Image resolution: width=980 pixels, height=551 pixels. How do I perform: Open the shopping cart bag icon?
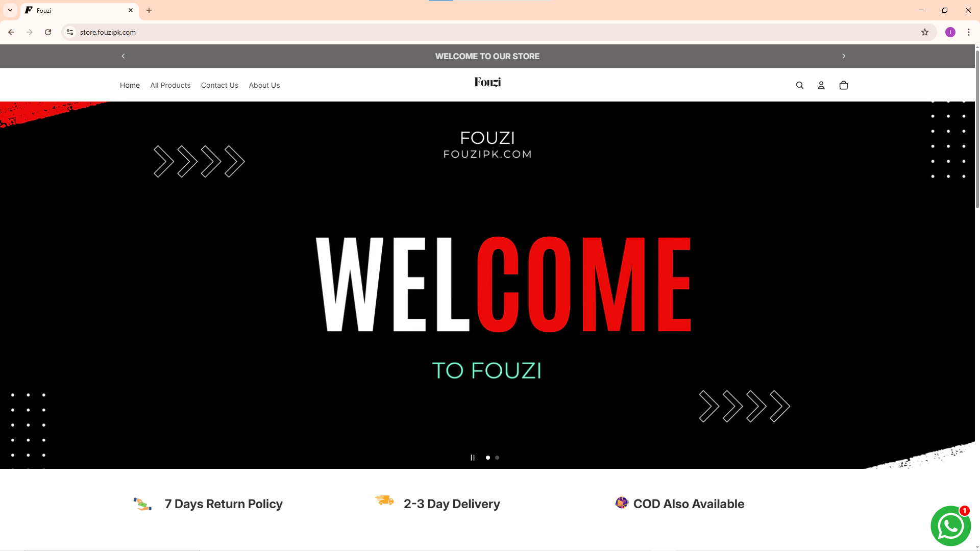(x=844, y=86)
